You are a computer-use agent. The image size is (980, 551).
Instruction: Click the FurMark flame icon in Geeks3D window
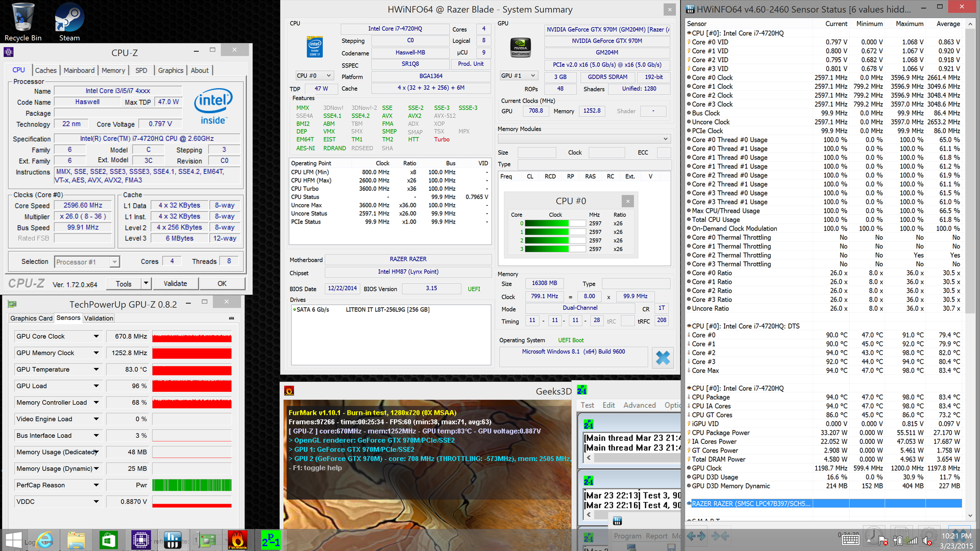(289, 391)
